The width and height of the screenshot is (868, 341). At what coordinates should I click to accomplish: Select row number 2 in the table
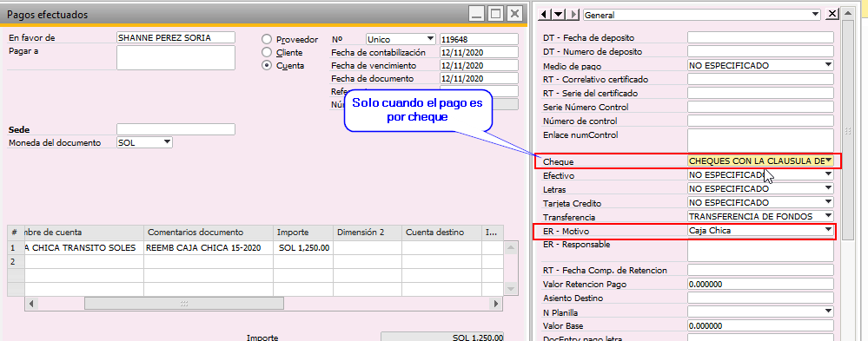pos(16,261)
